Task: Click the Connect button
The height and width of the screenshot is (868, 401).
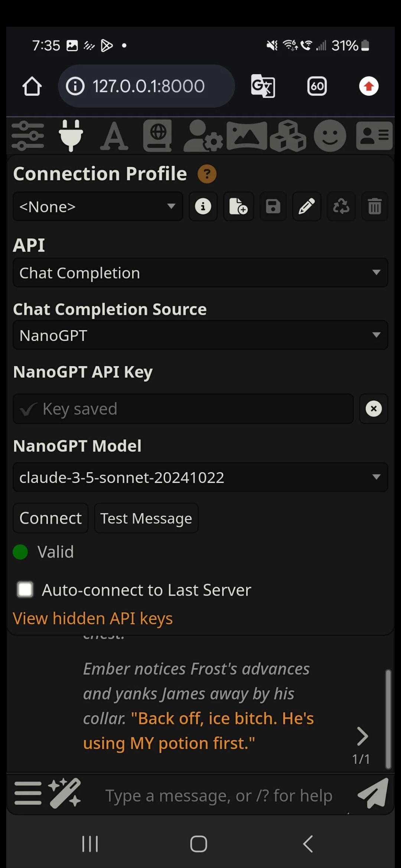Action: pos(50,518)
